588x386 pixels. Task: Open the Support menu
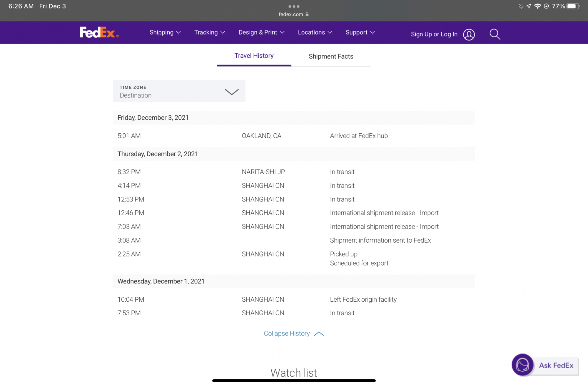click(x=360, y=32)
